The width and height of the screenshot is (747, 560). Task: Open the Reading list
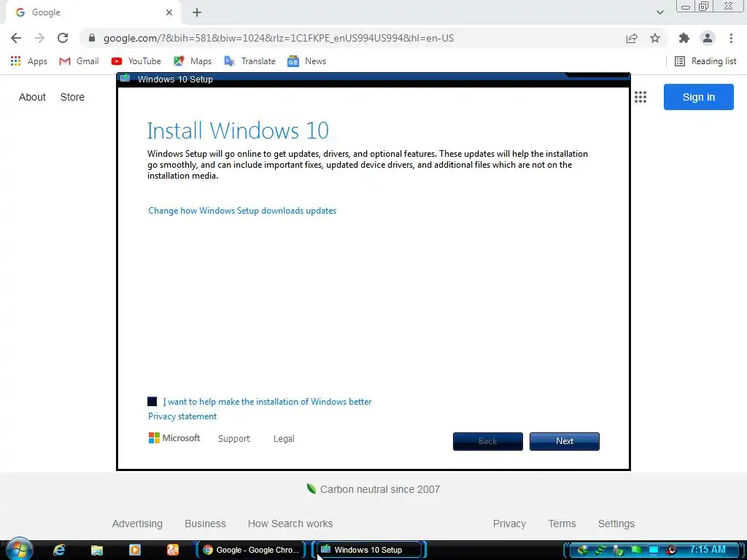[x=705, y=61]
